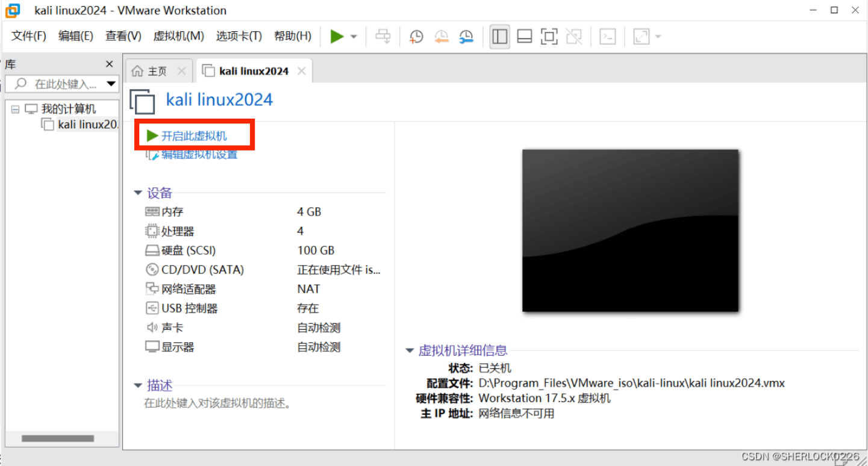Select kali linux2024 VM in library tree
This screenshot has height=466, width=868.
pos(87,125)
